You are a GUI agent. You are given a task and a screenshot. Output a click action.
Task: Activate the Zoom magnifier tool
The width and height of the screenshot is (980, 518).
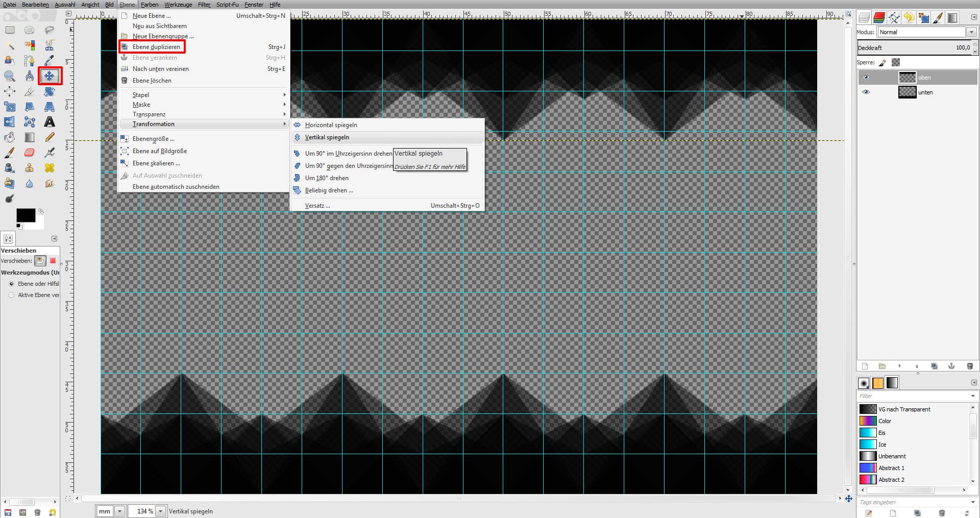pos(10,76)
